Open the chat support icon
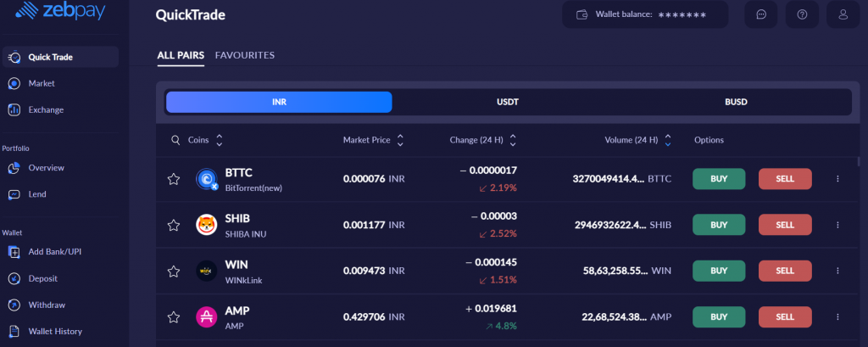868x347 pixels. [x=761, y=14]
